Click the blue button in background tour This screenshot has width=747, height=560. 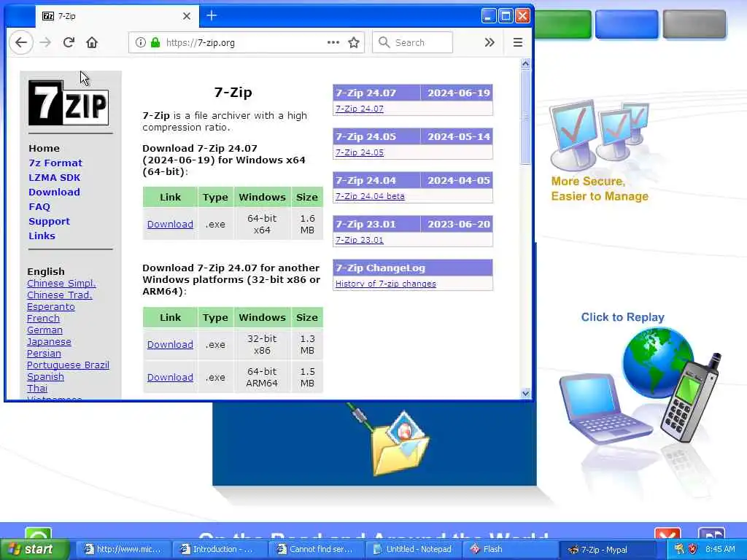pyautogui.click(x=627, y=24)
